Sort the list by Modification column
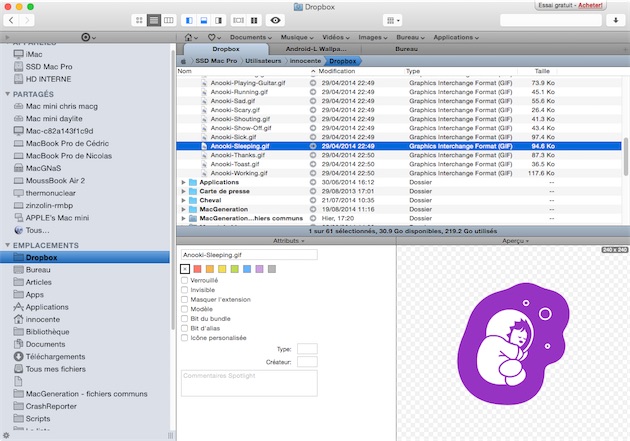 (337, 71)
